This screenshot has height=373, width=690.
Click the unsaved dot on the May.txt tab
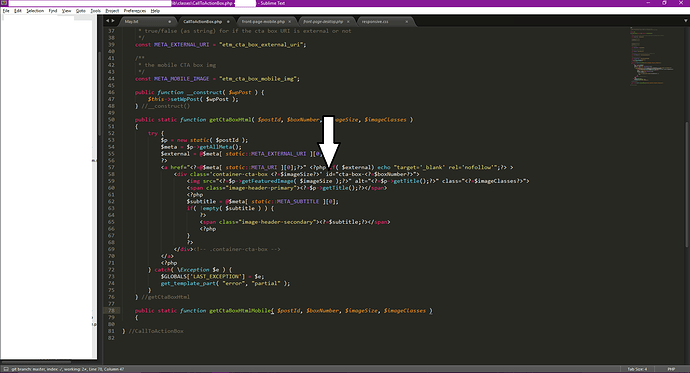(x=169, y=22)
